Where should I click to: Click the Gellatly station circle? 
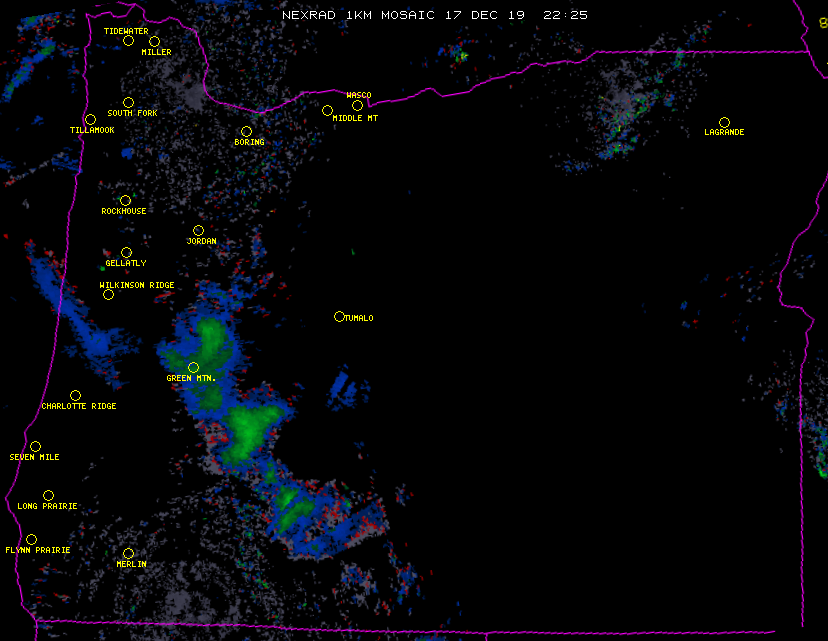tap(126, 252)
